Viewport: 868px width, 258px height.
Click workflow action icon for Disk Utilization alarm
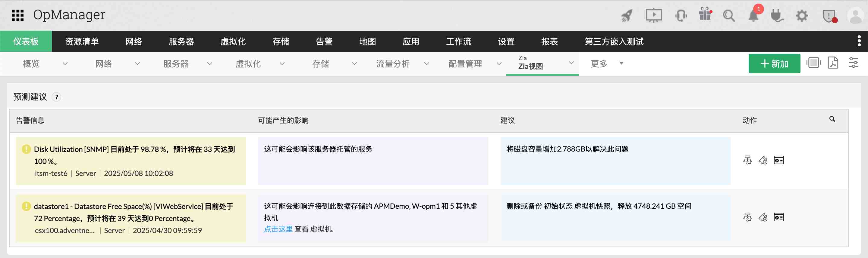pyautogui.click(x=747, y=160)
